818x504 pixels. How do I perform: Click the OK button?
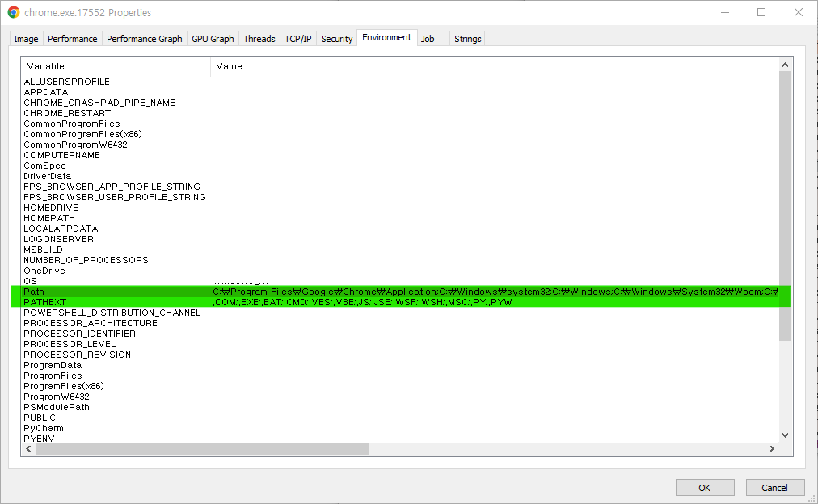[x=705, y=487]
